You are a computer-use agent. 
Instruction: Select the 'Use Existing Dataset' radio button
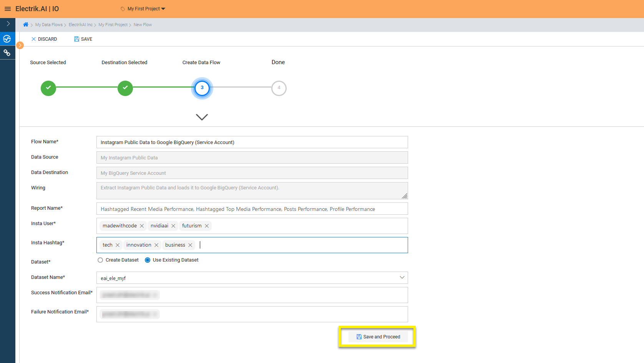click(x=147, y=260)
